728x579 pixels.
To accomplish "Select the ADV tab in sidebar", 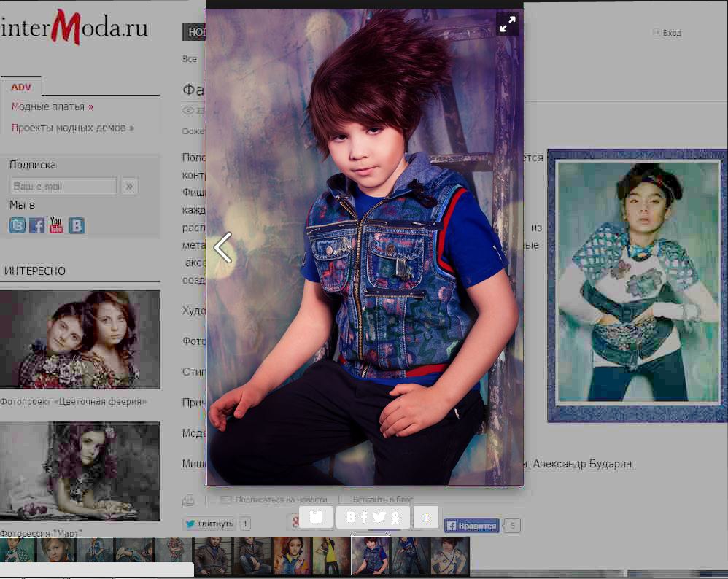I will click(x=21, y=88).
